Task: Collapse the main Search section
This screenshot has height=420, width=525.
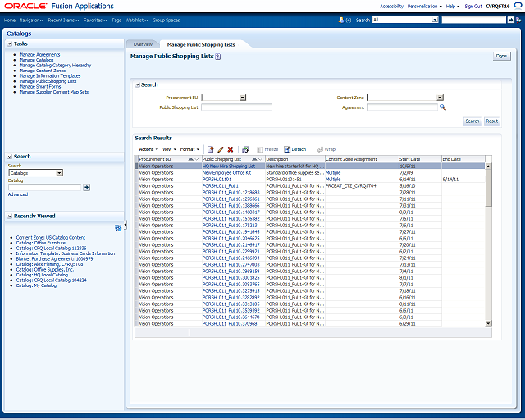Action: (138, 85)
